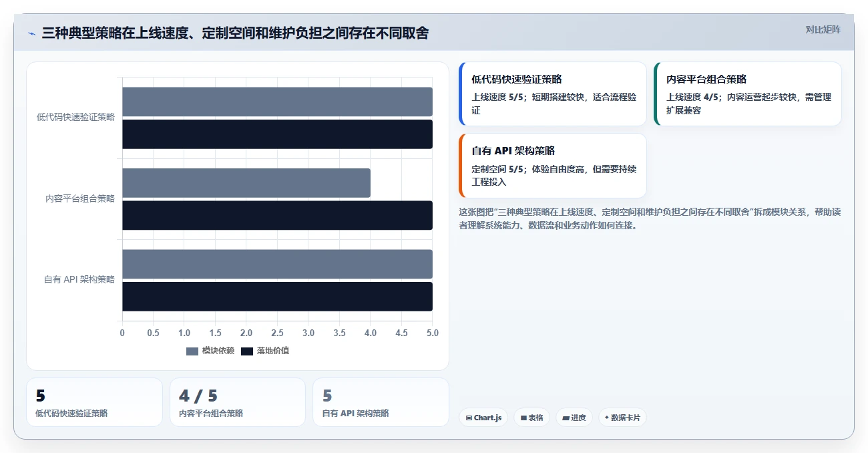The height and width of the screenshot is (453, 868).
Task: Click the Chart.js tag chip
Action: pos(483,418)
